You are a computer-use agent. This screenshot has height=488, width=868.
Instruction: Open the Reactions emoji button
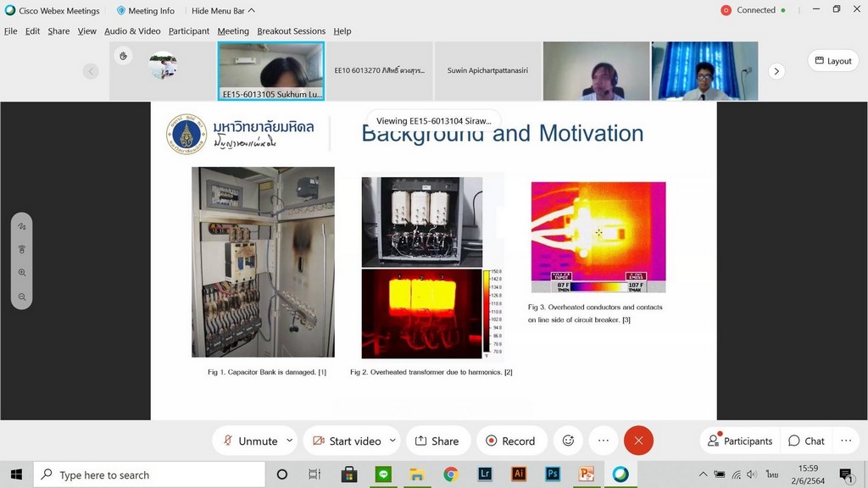568,441
